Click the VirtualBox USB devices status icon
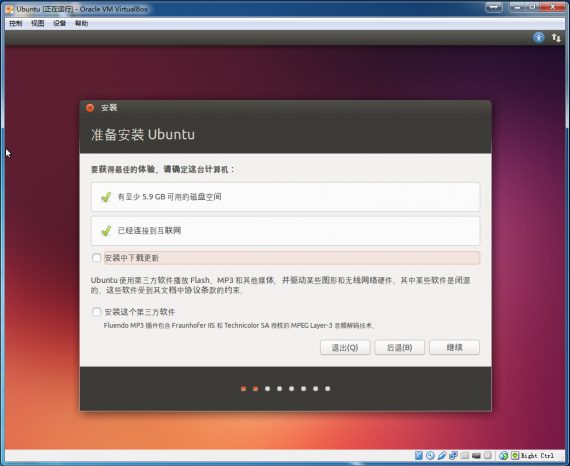570x466 pixels. pyautogui.click(x=442, y=455)
